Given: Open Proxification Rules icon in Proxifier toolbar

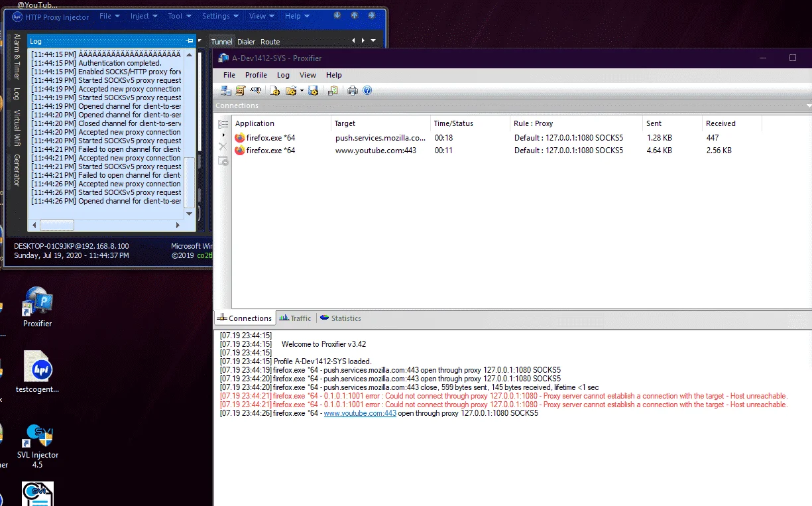Looking at the screenshot, I should click(241, 90).
